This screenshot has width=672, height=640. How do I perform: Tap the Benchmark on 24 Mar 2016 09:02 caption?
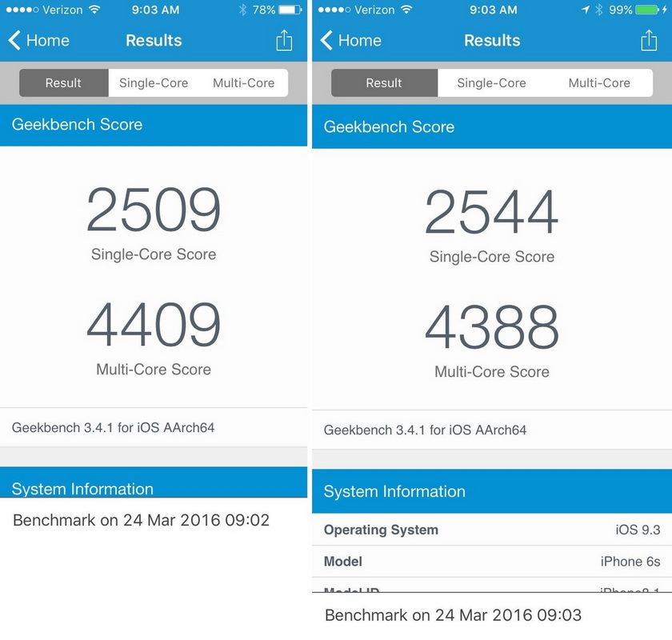click(x=141, y=520)
